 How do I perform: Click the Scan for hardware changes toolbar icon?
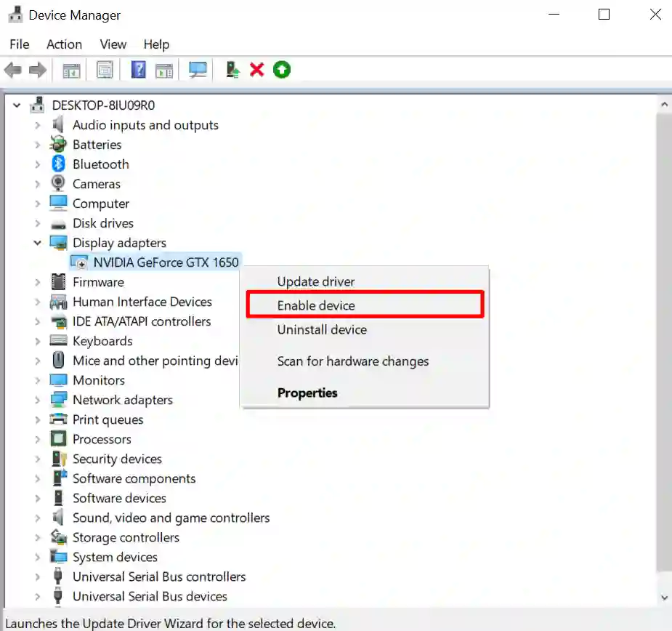pyautogui.click(x=198, y=69)
